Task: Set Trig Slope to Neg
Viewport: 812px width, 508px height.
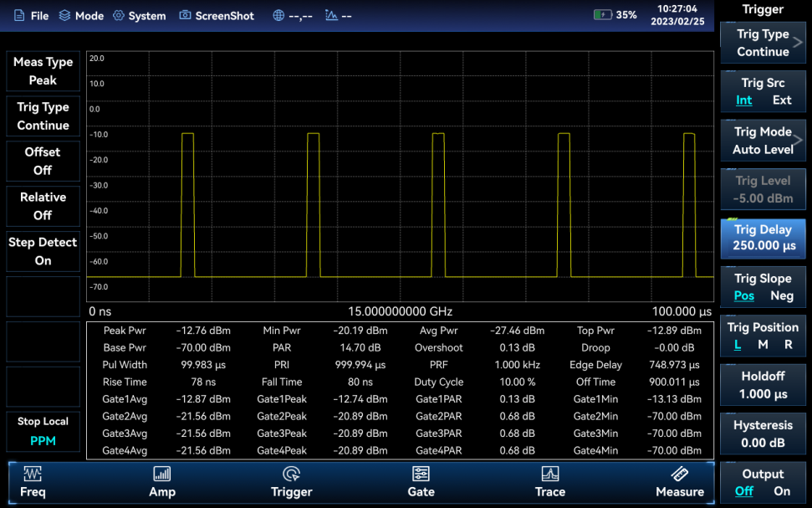Action: [x=782, y=295]
